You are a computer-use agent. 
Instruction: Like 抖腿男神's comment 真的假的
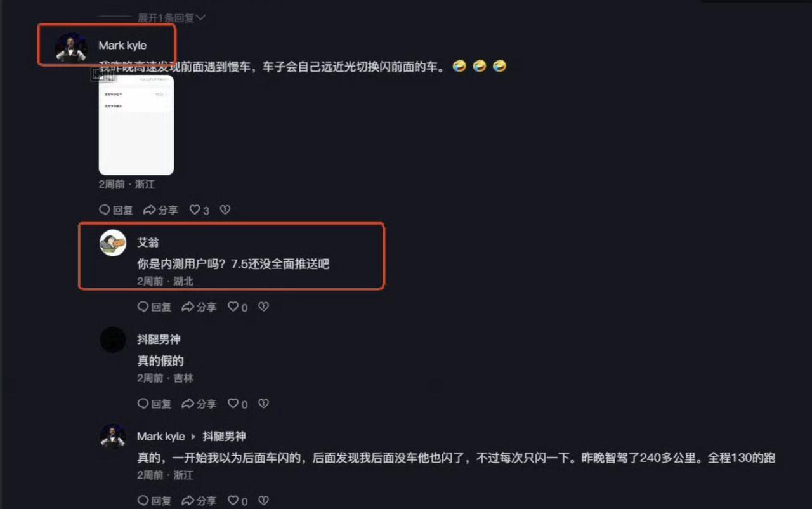pyautogui.click(x=238, y=404)
